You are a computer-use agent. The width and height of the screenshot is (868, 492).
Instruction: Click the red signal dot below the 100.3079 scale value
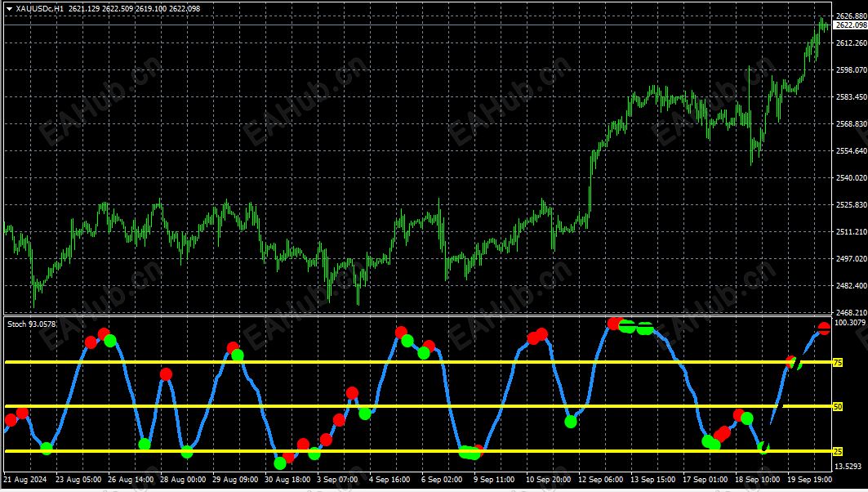tap(824, 329)
